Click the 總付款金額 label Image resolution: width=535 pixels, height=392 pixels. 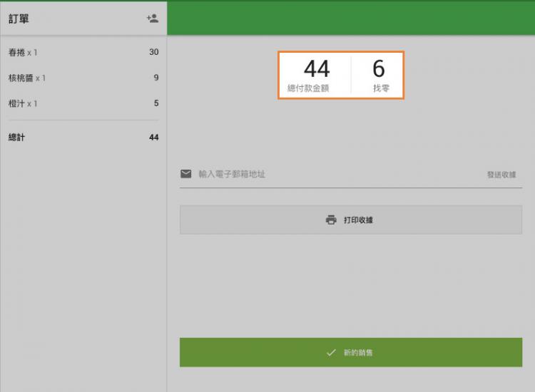[308, 88]
